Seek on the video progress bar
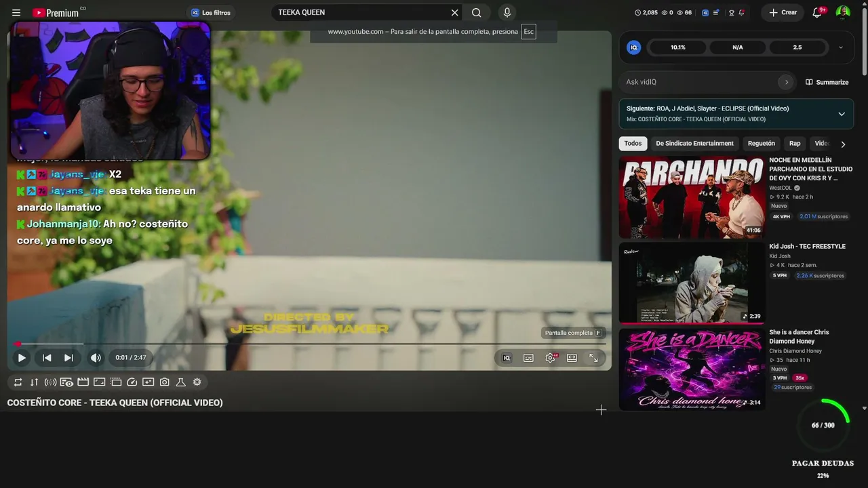Image resolution: width=868 pixels, height=488 pixels. coord(309,344)
